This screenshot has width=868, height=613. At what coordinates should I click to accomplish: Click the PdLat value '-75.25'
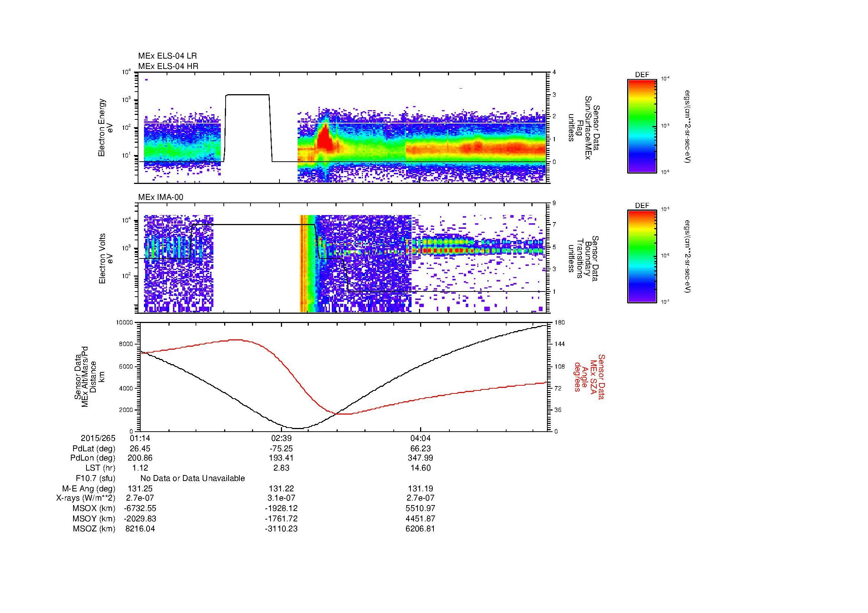tap(281, 449)
